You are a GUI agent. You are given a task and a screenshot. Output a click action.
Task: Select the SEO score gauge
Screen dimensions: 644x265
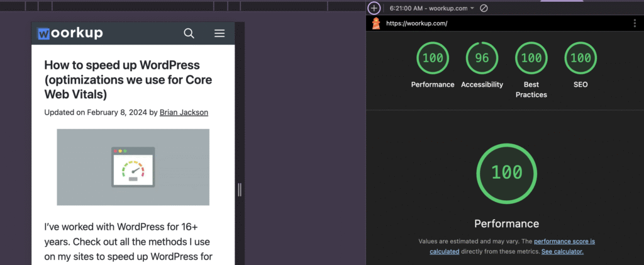[580, 59]
